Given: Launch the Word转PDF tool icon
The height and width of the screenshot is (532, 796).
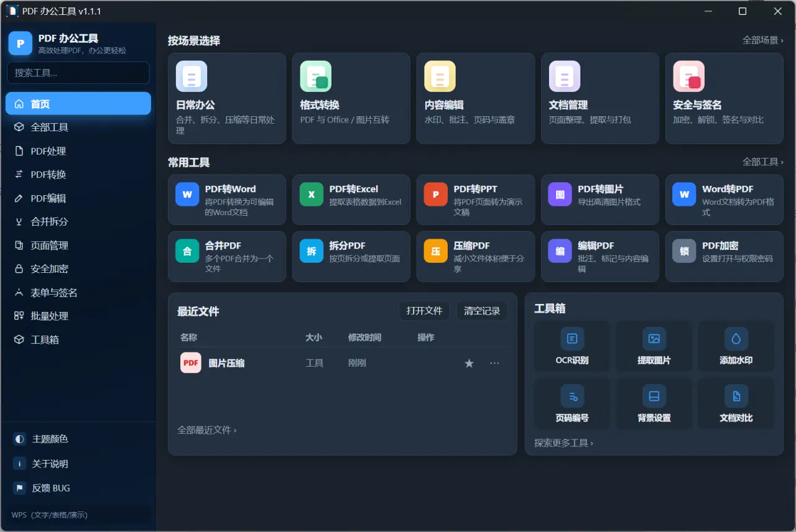Looking at the screenshot, I should pos(685,195).
